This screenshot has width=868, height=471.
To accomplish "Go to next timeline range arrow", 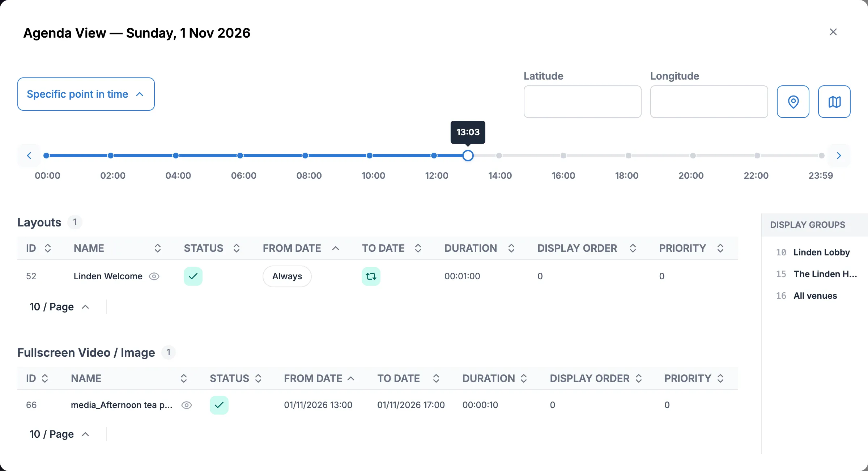I will (839, 156).
